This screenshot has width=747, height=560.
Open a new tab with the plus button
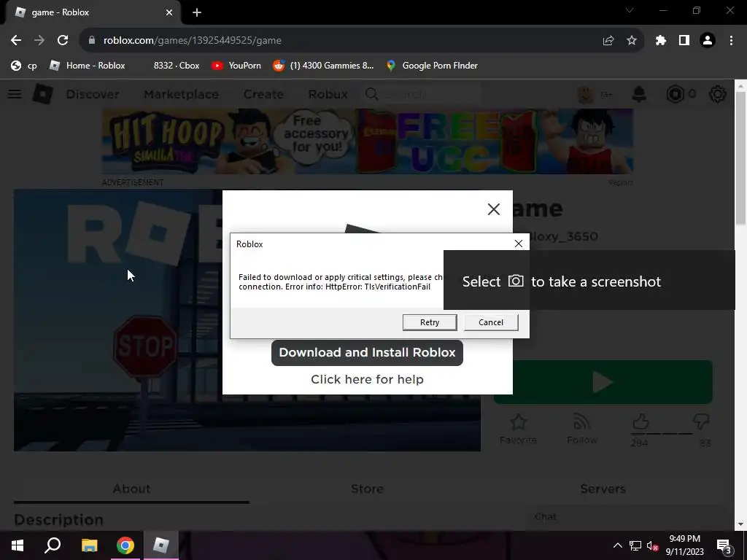coord(197,12)
